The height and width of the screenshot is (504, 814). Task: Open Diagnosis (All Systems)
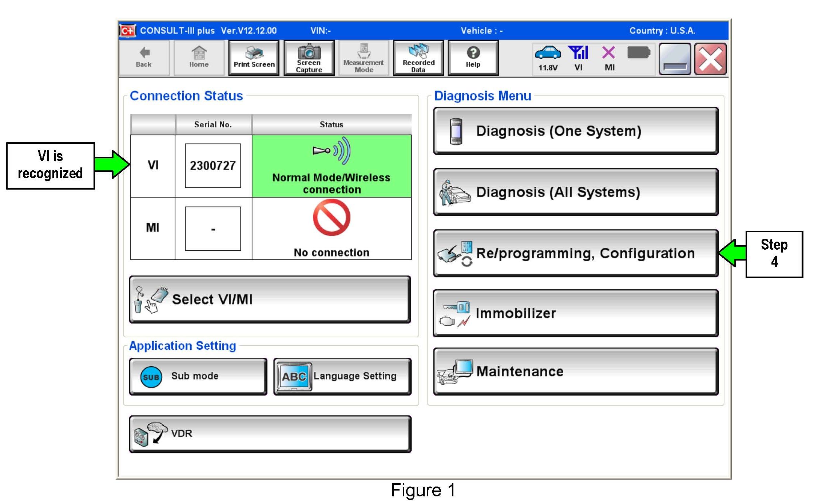point(576,192)
